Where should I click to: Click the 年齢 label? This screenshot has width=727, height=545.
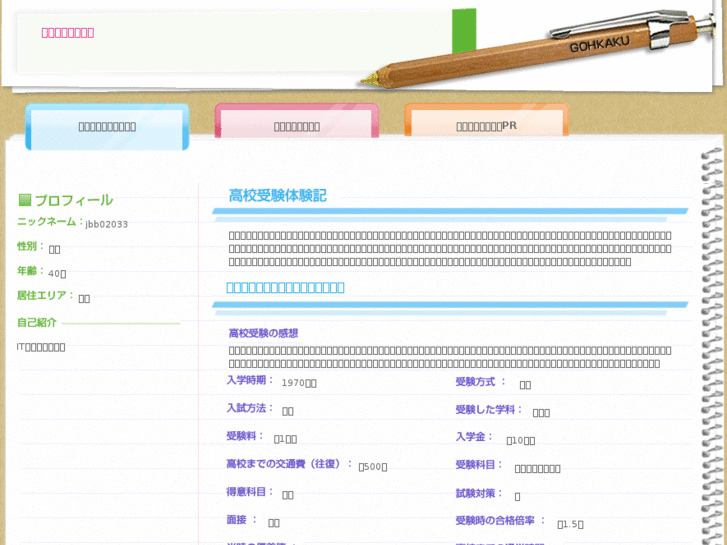[30, 271]
